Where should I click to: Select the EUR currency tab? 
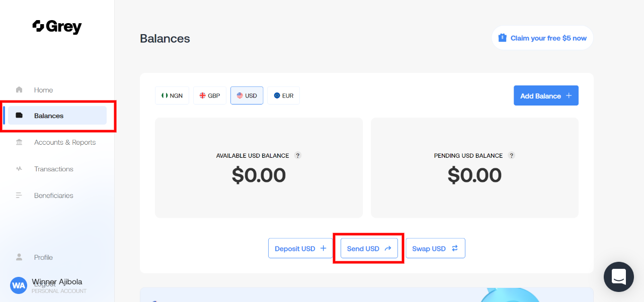click(284, 95)
